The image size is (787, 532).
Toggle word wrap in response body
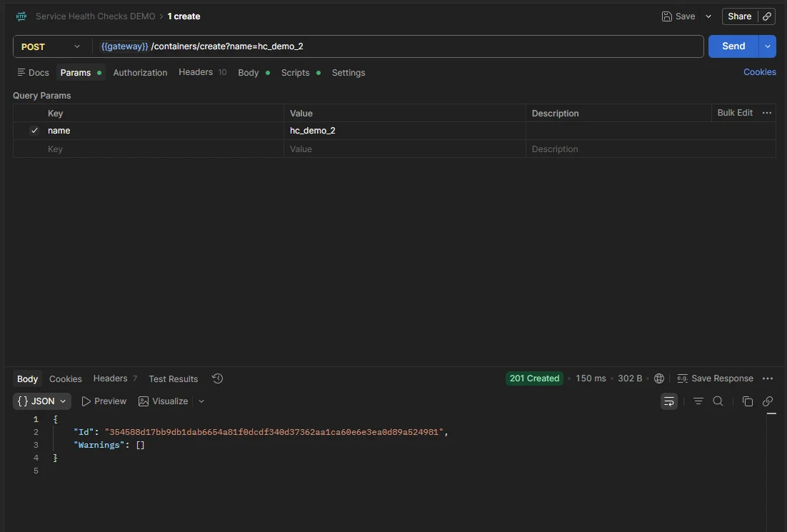(669, 401)
